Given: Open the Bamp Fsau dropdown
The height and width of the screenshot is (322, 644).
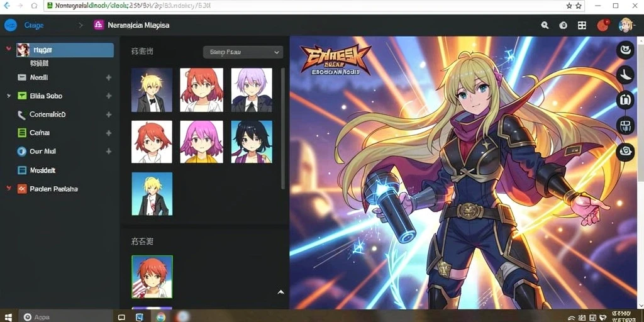Looking at the screenshot, I should [243, 52].
